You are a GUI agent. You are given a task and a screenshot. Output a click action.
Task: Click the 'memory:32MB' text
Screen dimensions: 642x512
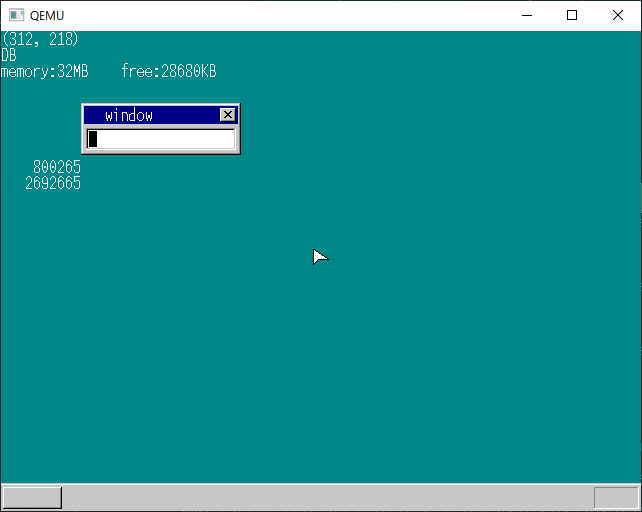(45, 71)
